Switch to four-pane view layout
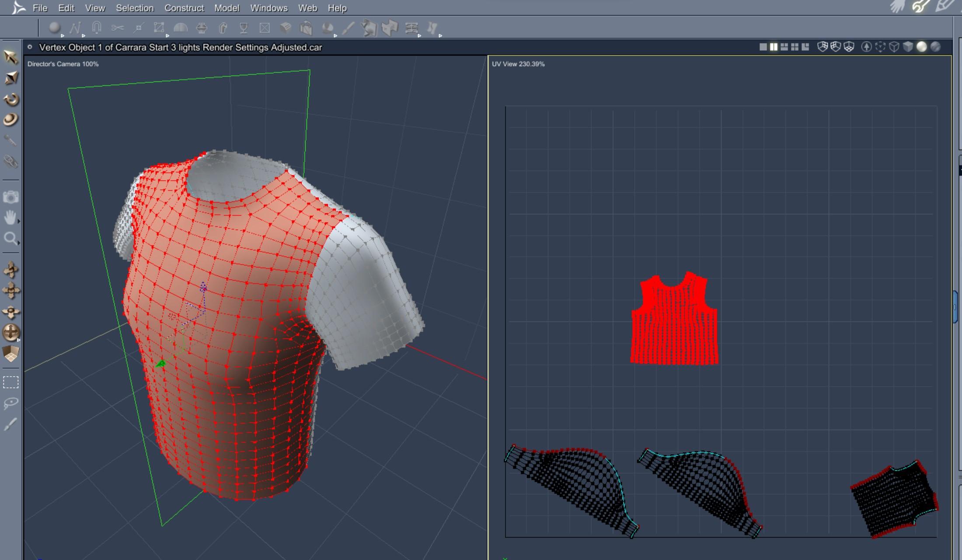This screenshot has height=560, width=962. pyautogui.click(x=795, y=47)
